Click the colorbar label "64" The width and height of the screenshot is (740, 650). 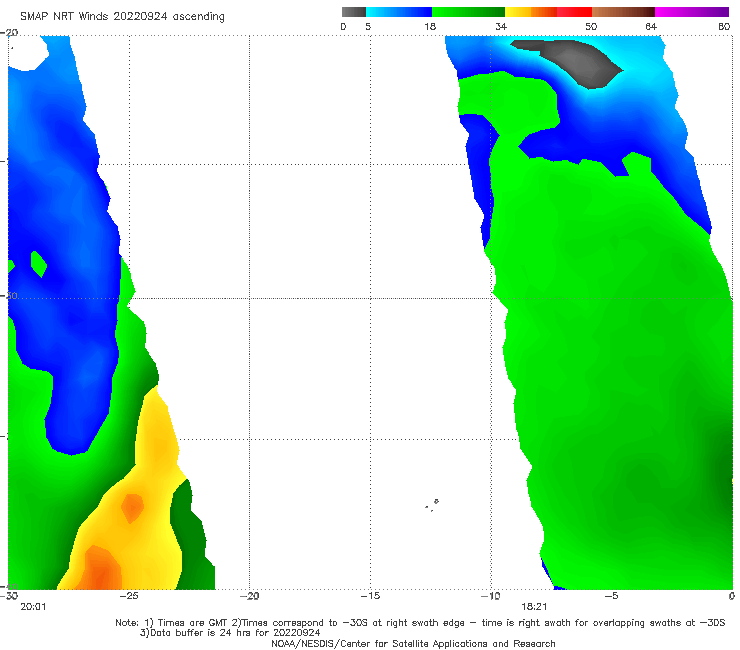pos(651,26)
